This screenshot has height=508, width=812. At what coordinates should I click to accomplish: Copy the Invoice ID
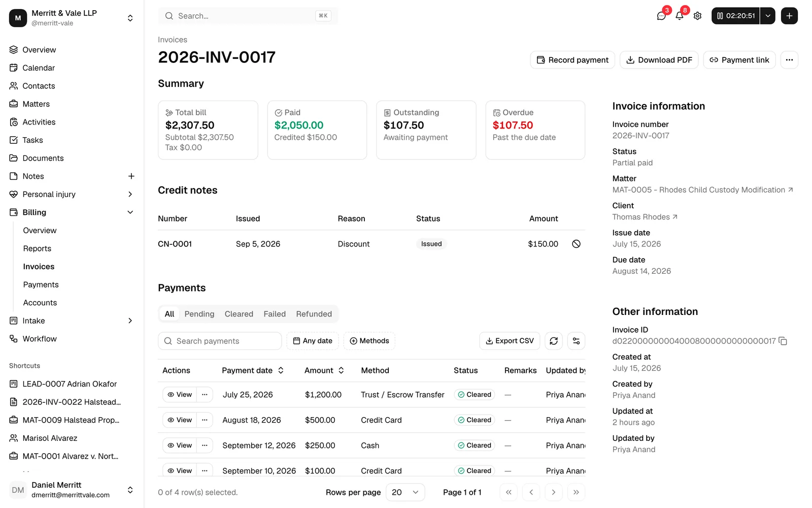[783, 341]
